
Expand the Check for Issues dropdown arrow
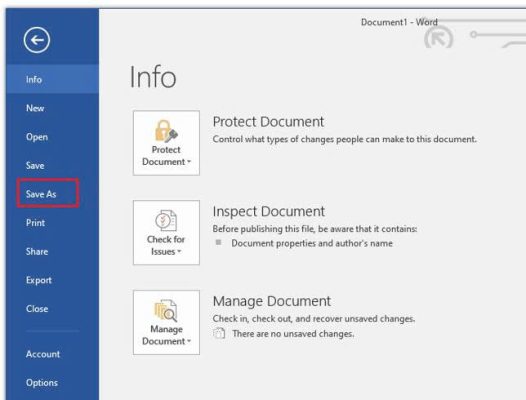[x=179, y=251]
